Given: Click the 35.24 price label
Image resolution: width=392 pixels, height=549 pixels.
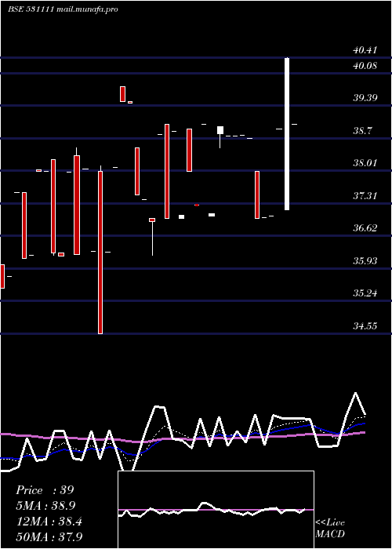Looking at the screenshot, I should click(x=365, y=293).
